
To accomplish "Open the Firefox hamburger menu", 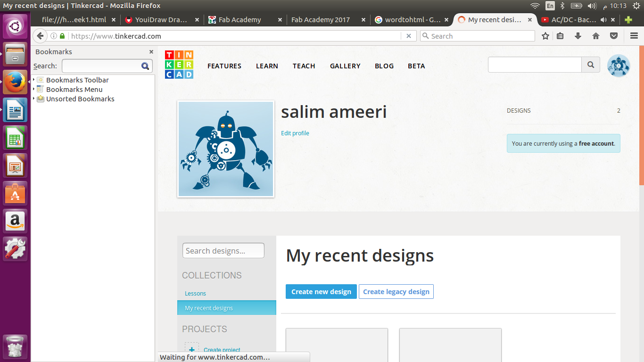I will (x=634, y=36).
